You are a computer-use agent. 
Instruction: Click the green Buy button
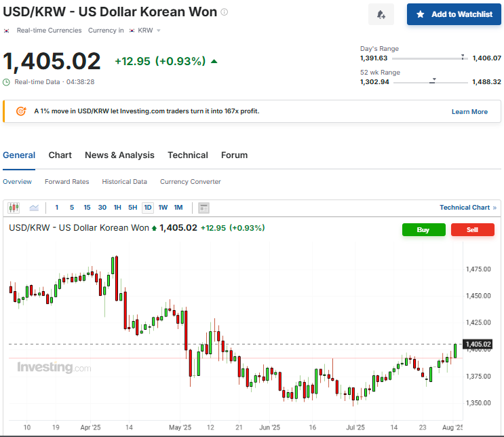tap(424, 230)
